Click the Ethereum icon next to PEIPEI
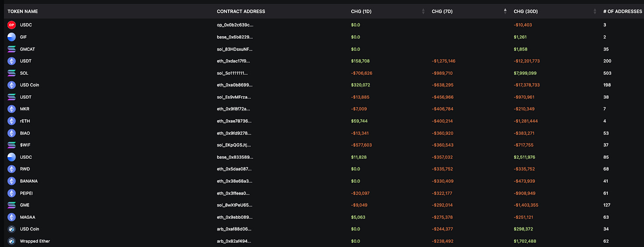The width and height of the screenshot is (644, 247). tap(11, 193)
